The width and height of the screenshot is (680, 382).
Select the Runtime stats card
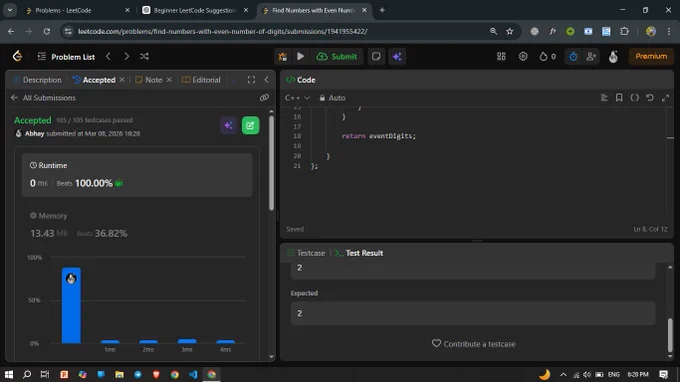point(137,175)
